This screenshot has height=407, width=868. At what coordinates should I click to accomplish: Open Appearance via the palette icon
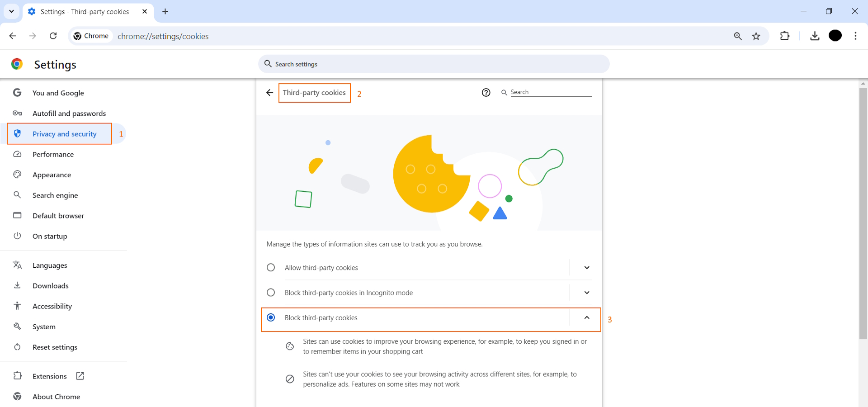(x=17, y=175)
